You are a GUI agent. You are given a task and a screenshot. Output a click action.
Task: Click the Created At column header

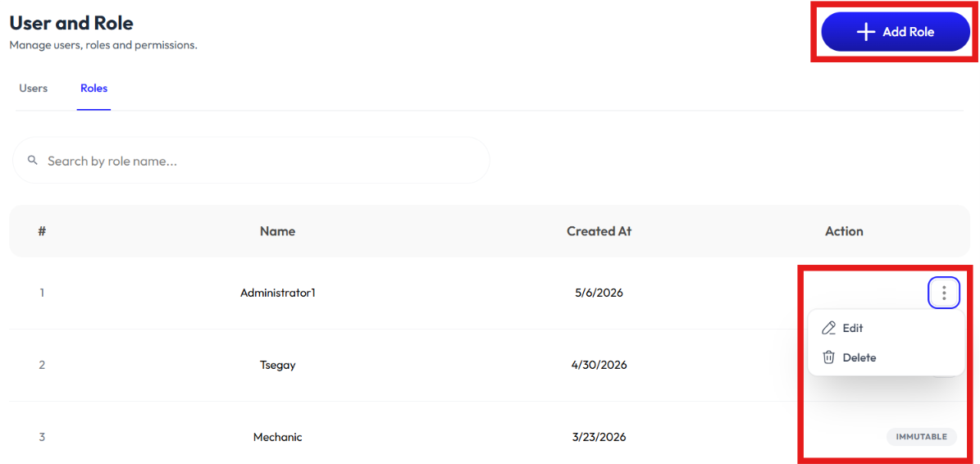[599, 231]
